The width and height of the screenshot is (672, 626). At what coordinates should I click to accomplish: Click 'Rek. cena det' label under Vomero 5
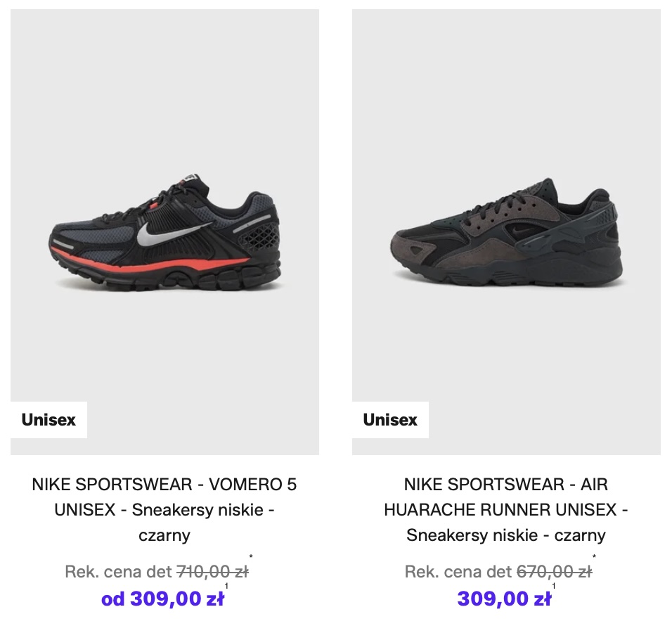(118, 572)
